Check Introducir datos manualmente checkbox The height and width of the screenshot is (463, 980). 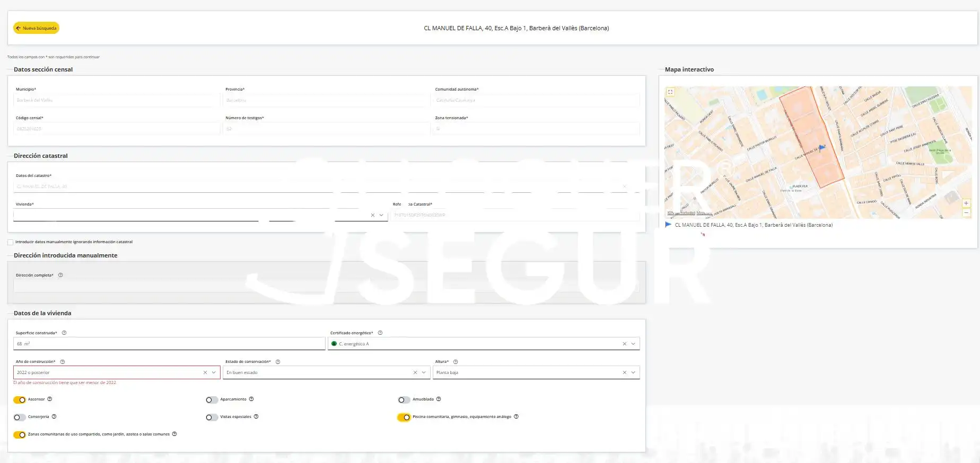(x=10, y=242)
